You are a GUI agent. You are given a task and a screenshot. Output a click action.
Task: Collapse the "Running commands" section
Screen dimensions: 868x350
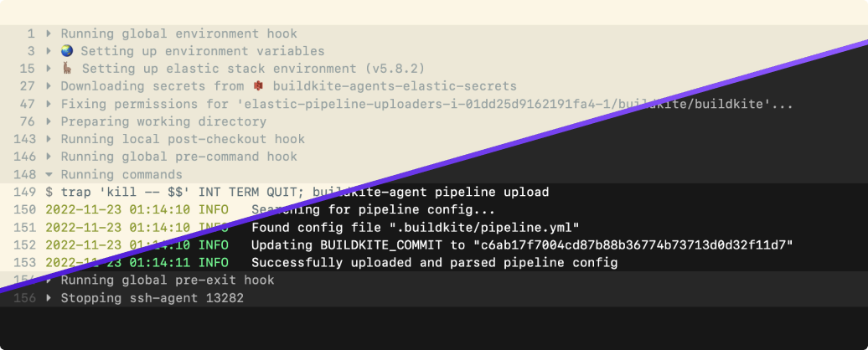pyautogui.click(x=49, y=174)
